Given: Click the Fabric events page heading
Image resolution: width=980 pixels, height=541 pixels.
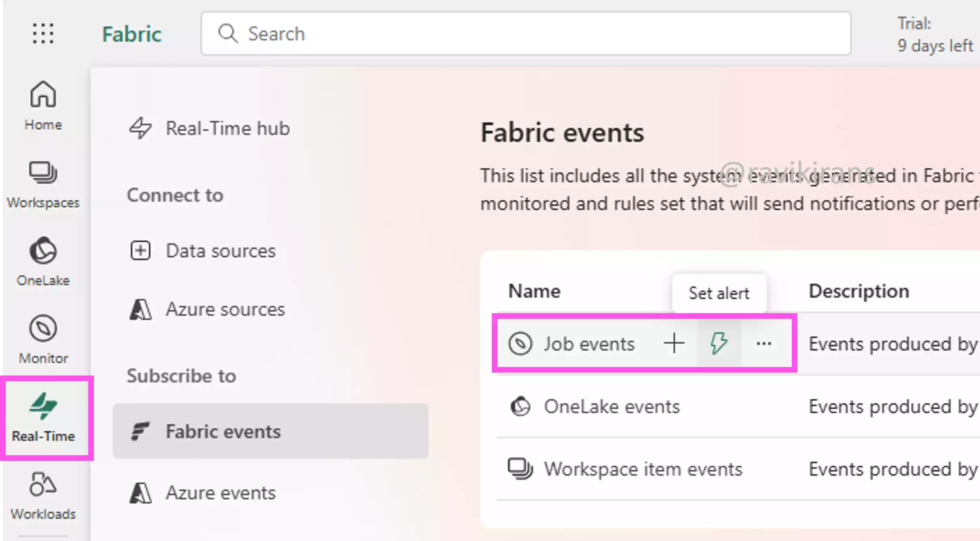Looking at the screenshot, I should [x=562, y=133].
